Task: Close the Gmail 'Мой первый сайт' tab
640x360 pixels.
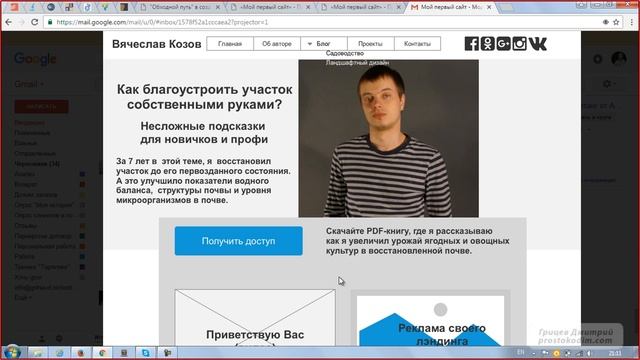Action: pyautogui.click(x=489, y=7)
